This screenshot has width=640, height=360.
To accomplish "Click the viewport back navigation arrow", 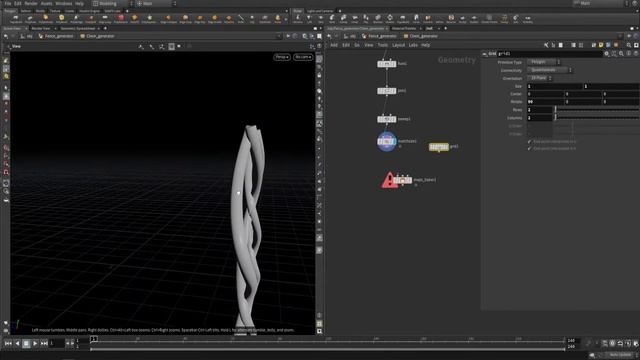I will (x=6, y=36).
